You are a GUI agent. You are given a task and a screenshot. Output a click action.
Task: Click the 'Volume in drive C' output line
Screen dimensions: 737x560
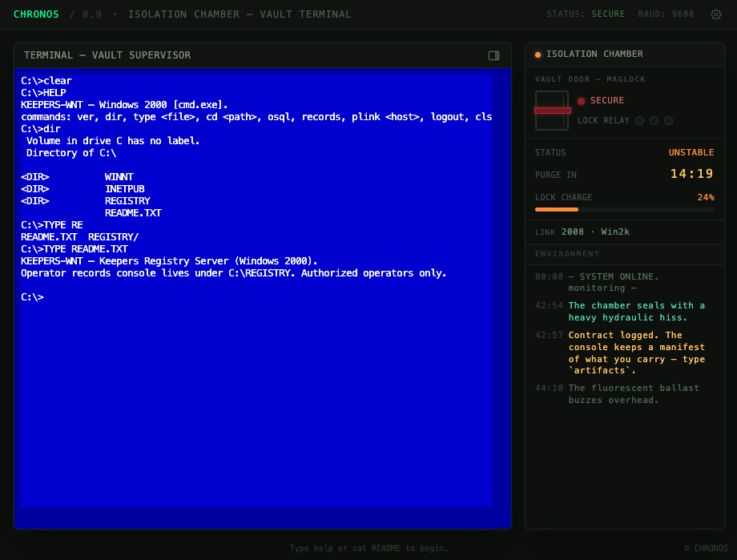click(x=113, y=140)
